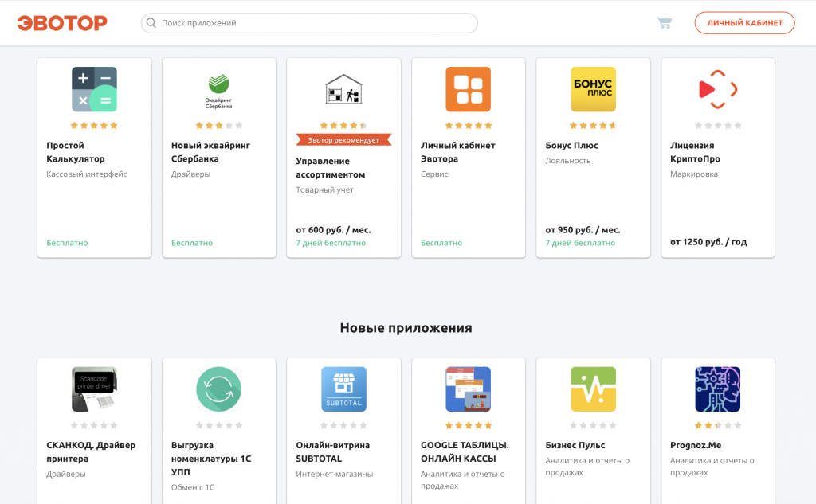Click Аналитика и отчеты under Prognoz.Me
The image size is (816, 504).
click(x=712, y=467)
